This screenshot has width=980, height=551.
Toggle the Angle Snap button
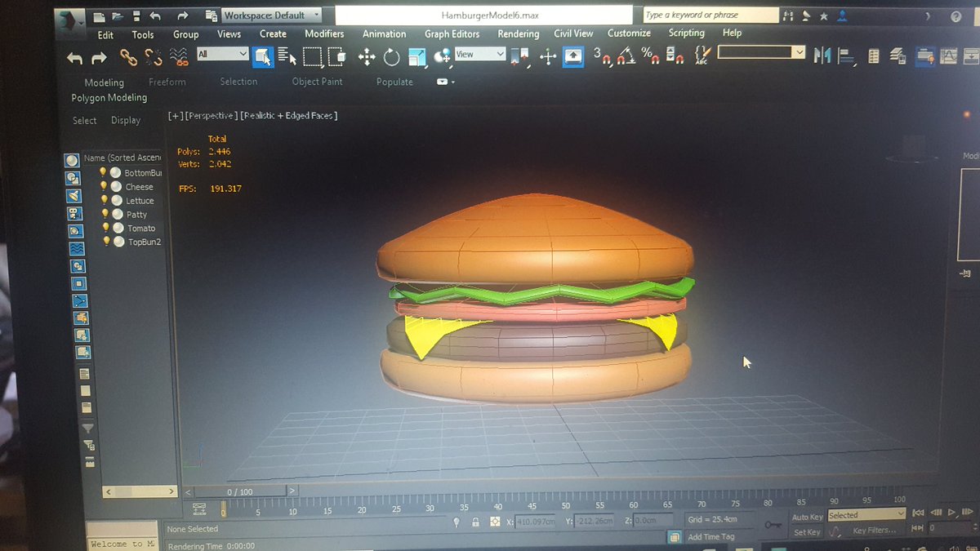(626, 56)
